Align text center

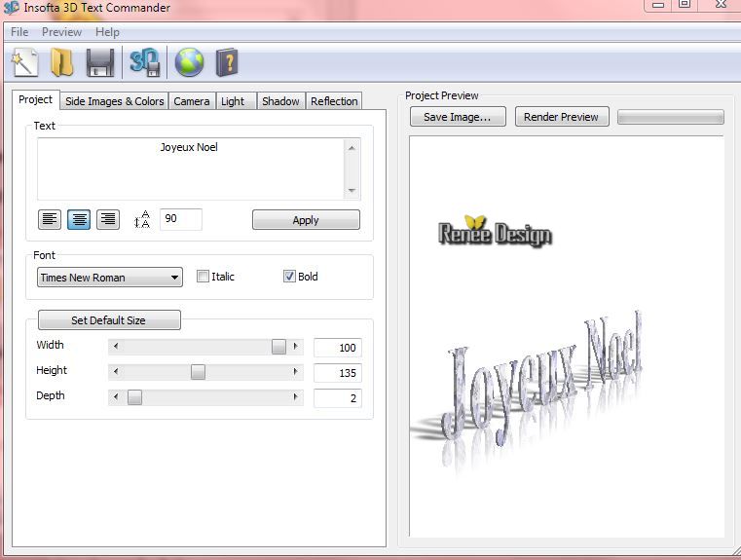(x=79, y=220)
